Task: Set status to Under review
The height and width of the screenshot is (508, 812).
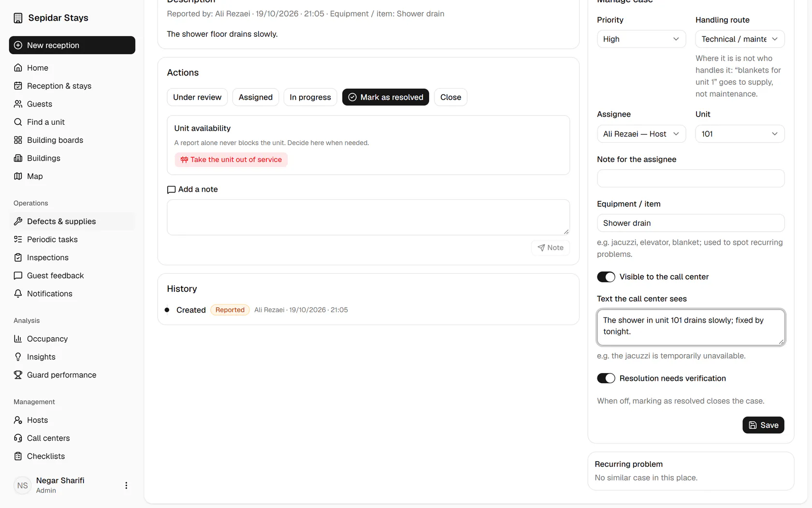Action: [197, 97]
